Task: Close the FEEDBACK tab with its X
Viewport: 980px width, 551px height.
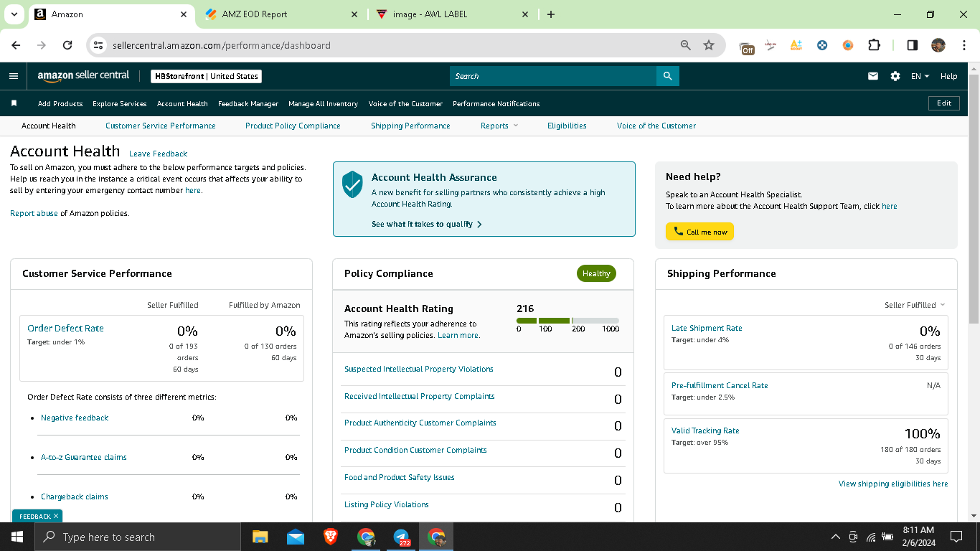Action: tap(56, 516)
